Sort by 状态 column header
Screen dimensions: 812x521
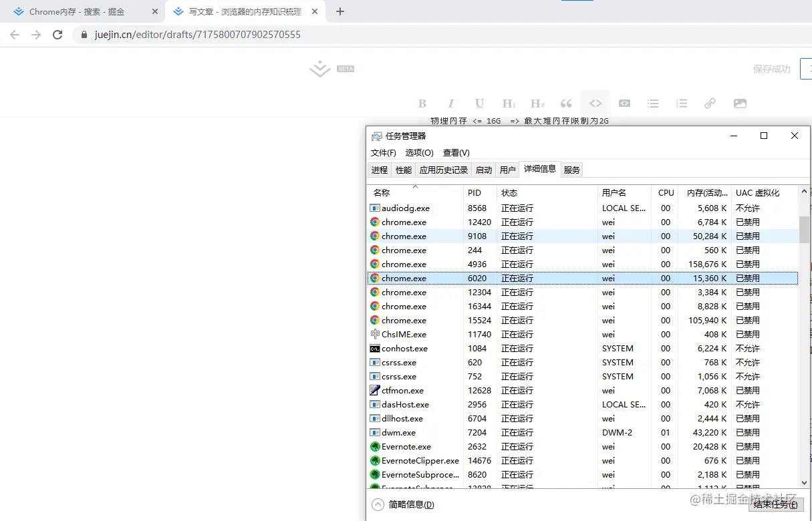click(547, 192)
